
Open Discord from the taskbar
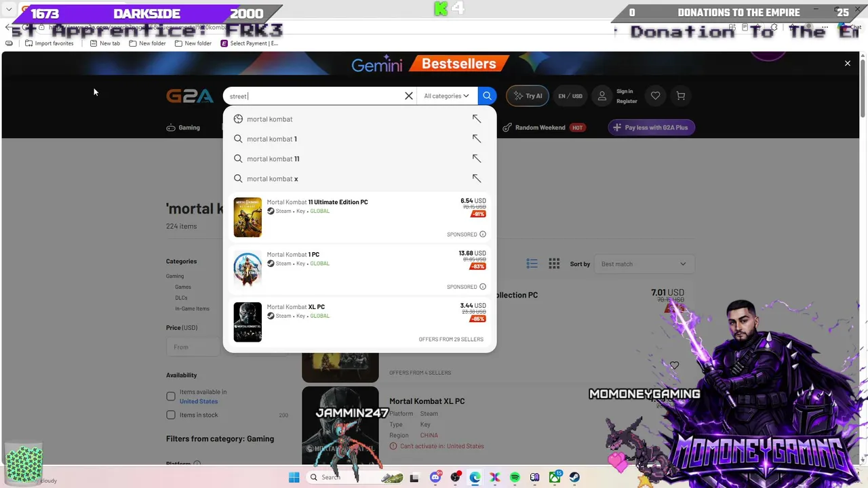(435, 477)
